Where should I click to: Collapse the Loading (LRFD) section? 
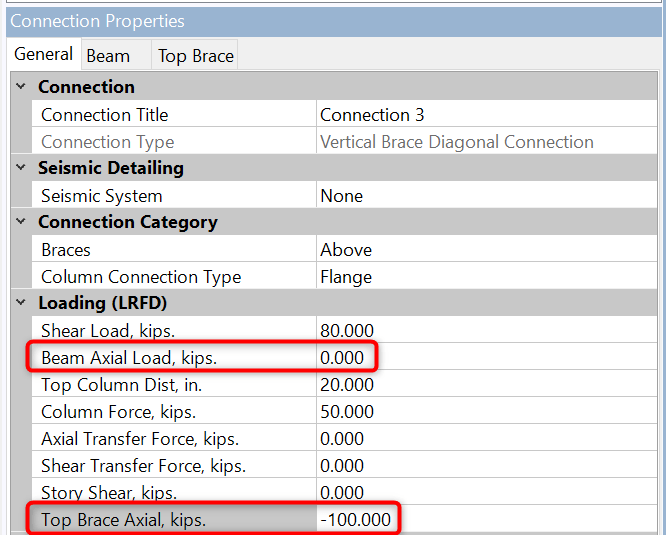pos(21,303)
